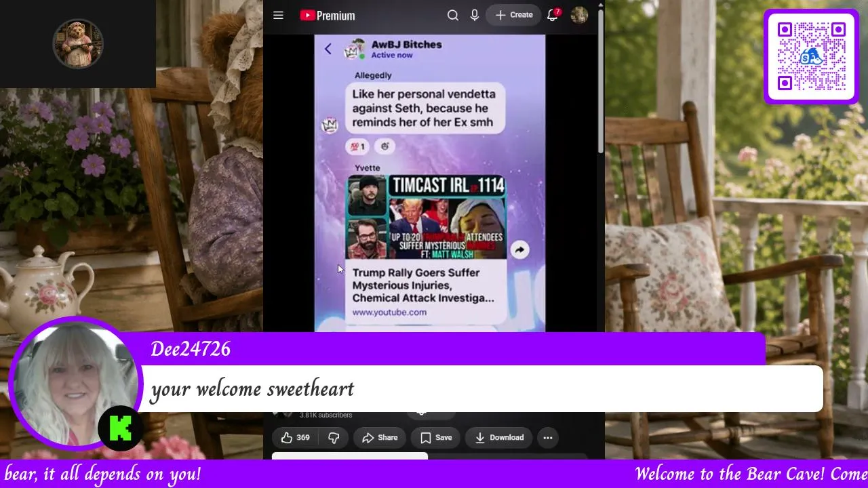Click the Share button under the video
868x488 pixels.
[x=380, y=438]
